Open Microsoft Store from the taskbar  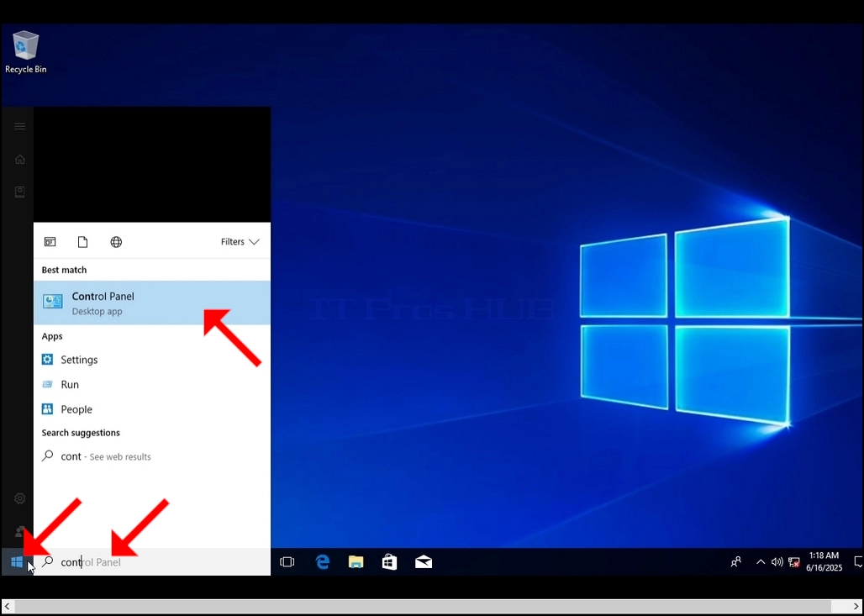(390, 562)
